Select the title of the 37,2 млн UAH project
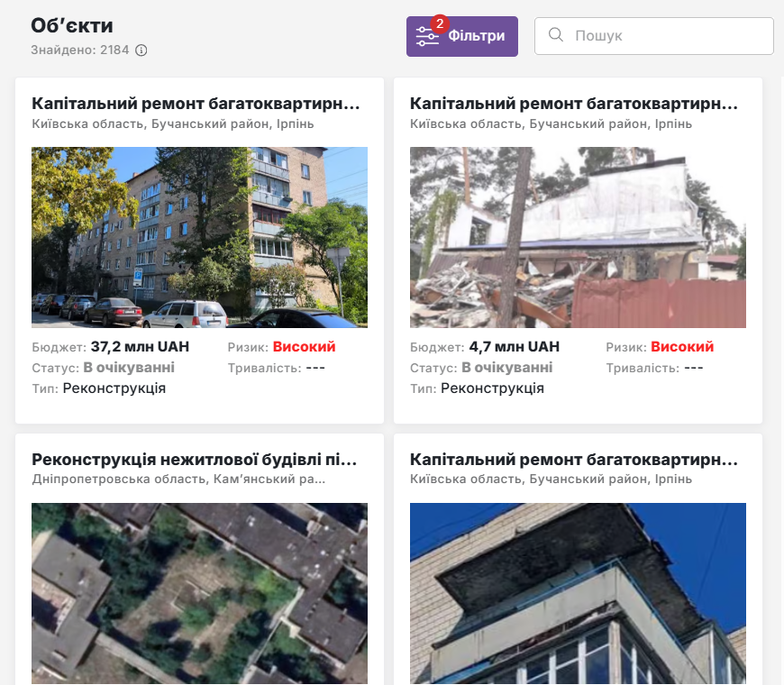784x685 pixels. tap(196, 104)
